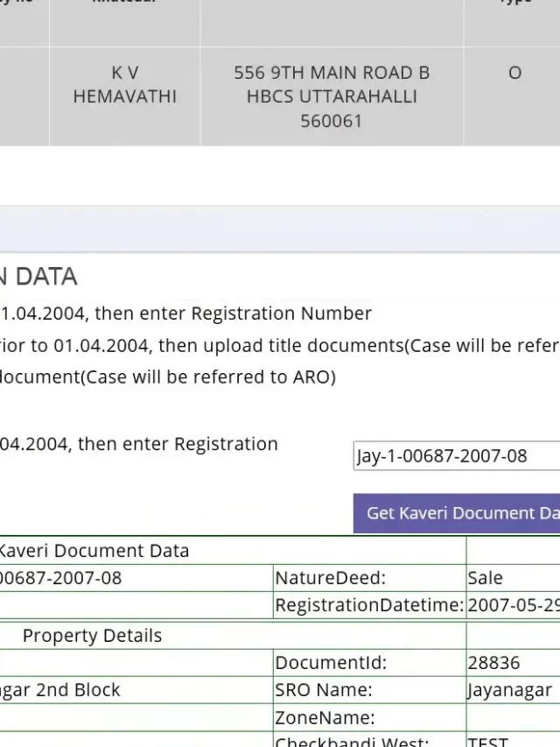Click the SRO Name label
Viewport: 560px width, 747px height.
(324, 690)
